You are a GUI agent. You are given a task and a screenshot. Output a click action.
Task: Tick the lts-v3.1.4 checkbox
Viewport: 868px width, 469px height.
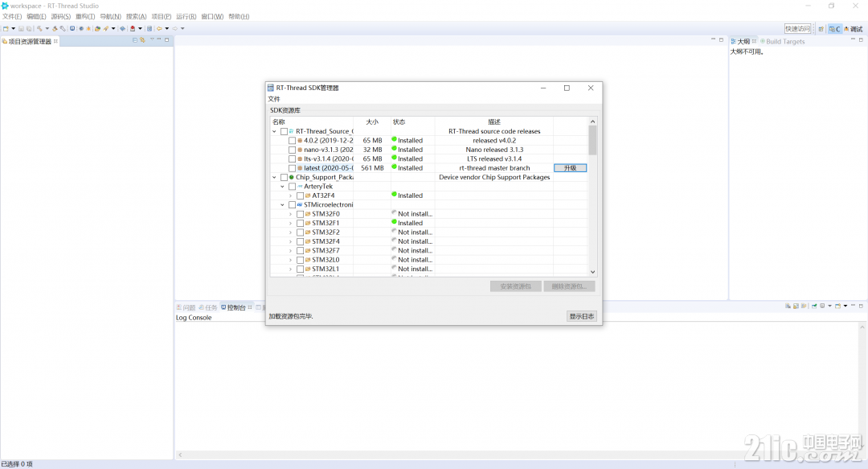tap(293, 159)
